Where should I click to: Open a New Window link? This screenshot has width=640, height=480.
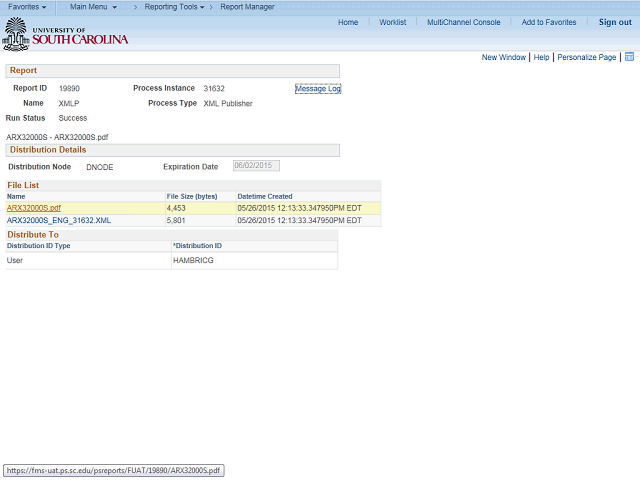pos(504,57)
